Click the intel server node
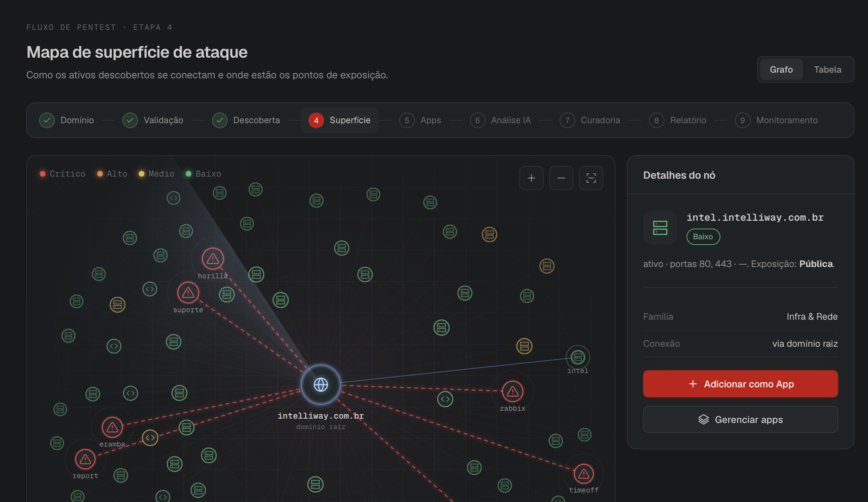The image size is (868, 502). point(578,357)
